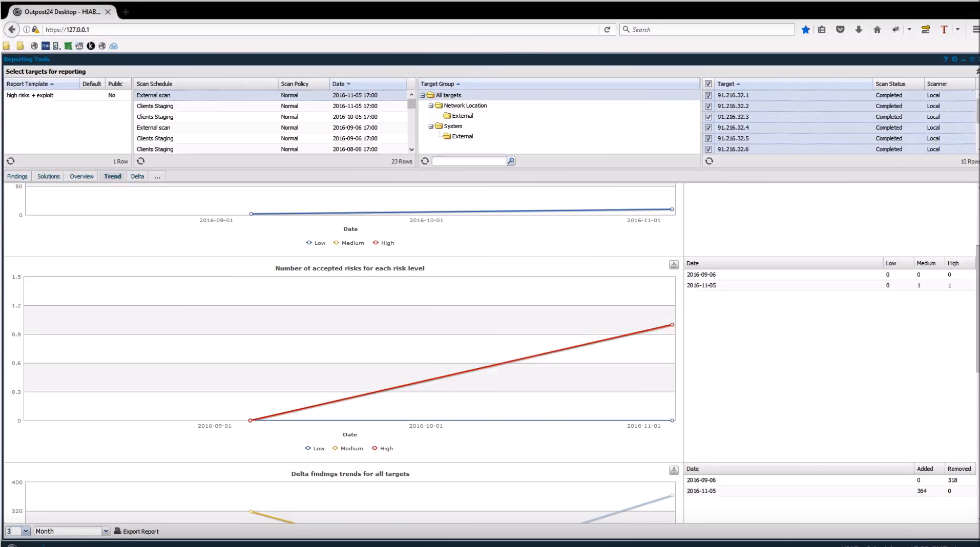Open dropdown arrow next to bug extension icon
The height and width of the screenshot is (547, 980).
click(x=909, y=30)
